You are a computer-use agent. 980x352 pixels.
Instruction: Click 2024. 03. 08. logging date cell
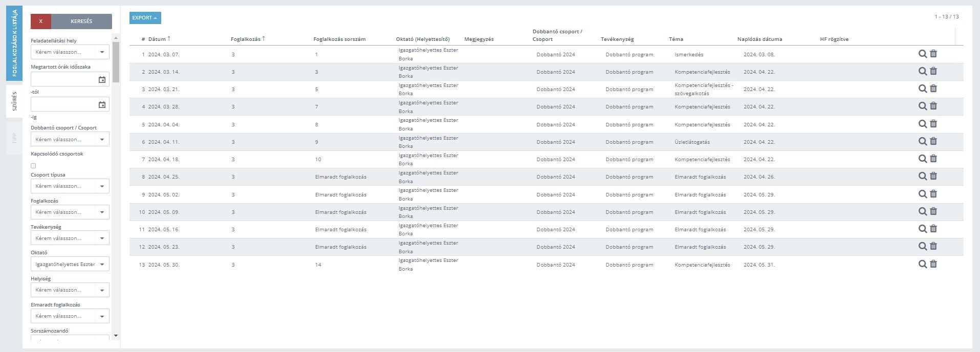tap(759, 54)
